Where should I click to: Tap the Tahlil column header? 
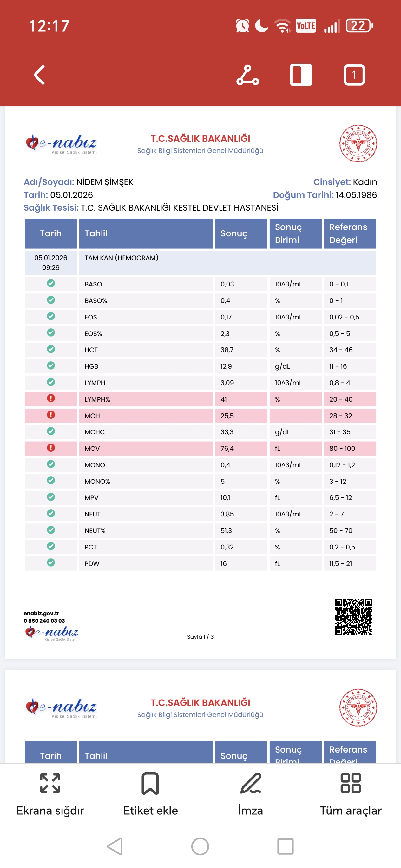coord(146,233)
